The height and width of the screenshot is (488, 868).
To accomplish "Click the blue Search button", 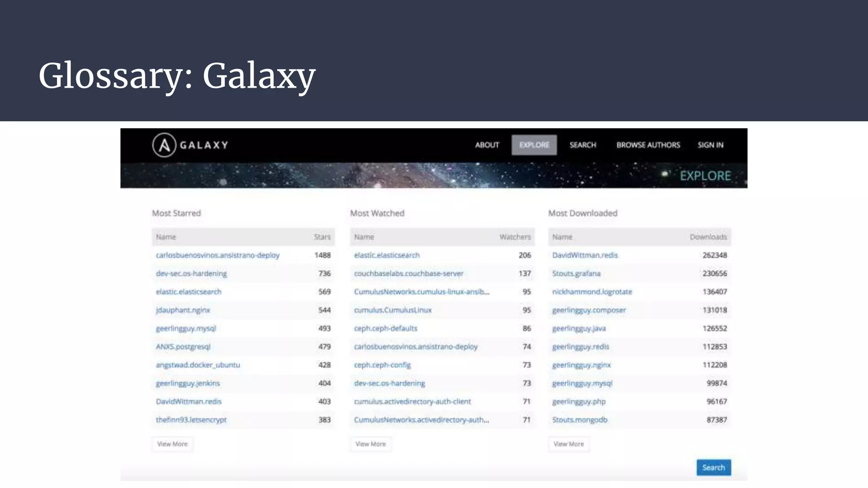I will 714,467.
